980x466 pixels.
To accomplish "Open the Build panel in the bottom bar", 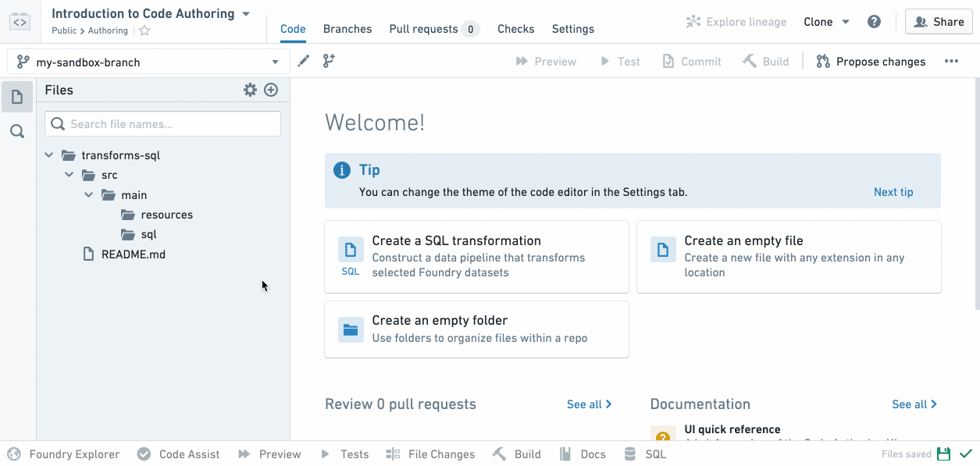I will click(x=517, y=454).
